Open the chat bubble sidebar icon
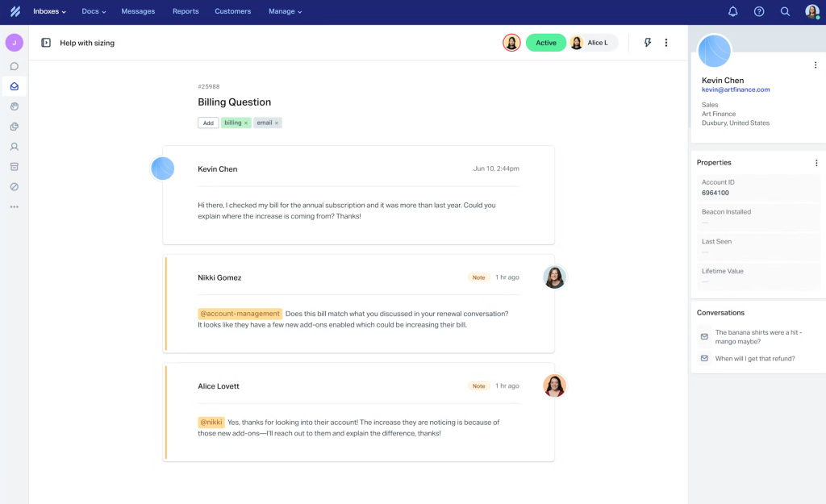This screenshot has width=826, height=504. click(x=15, y=66)
